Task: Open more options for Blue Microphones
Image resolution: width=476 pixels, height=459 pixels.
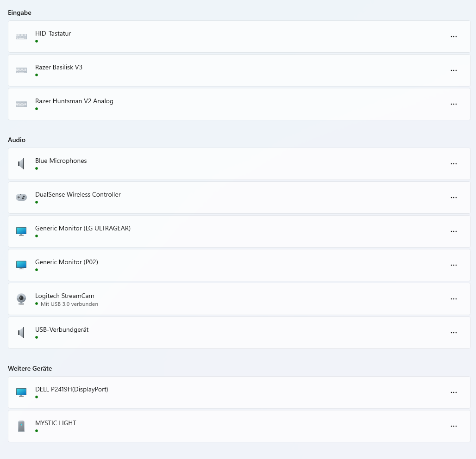Action: pyautogui.click(x=453, y=164)
